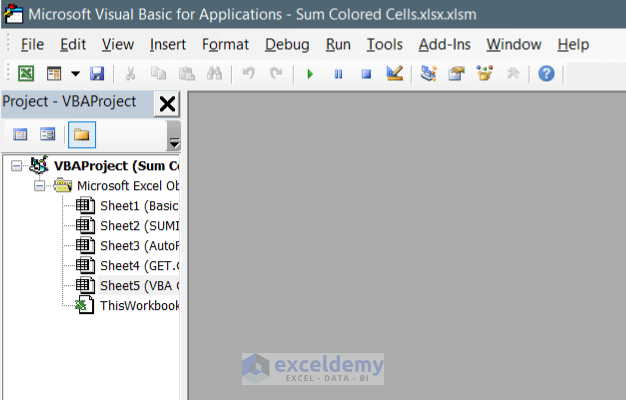This screenshot has height=400, width=626.
Task: Select Sheet3 (AutoF tree item
Action: 139,246
